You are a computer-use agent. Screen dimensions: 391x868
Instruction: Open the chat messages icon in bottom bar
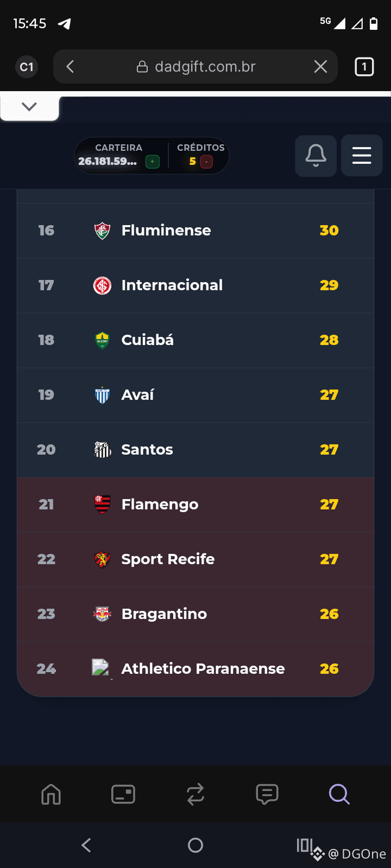click(267, 794)
